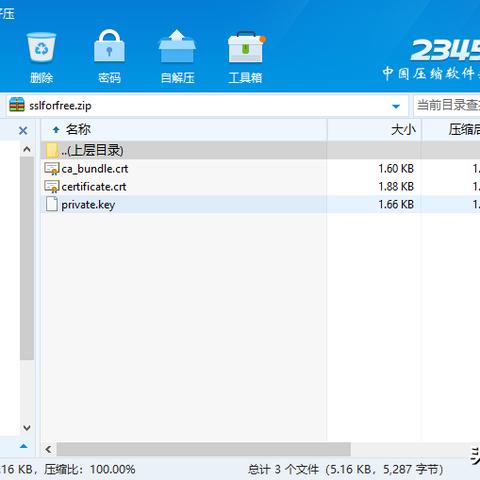Click the sort ascending arrow beside 名称
Screen dimensions: 480x480
pyautogui.click(x=56, y=130)
